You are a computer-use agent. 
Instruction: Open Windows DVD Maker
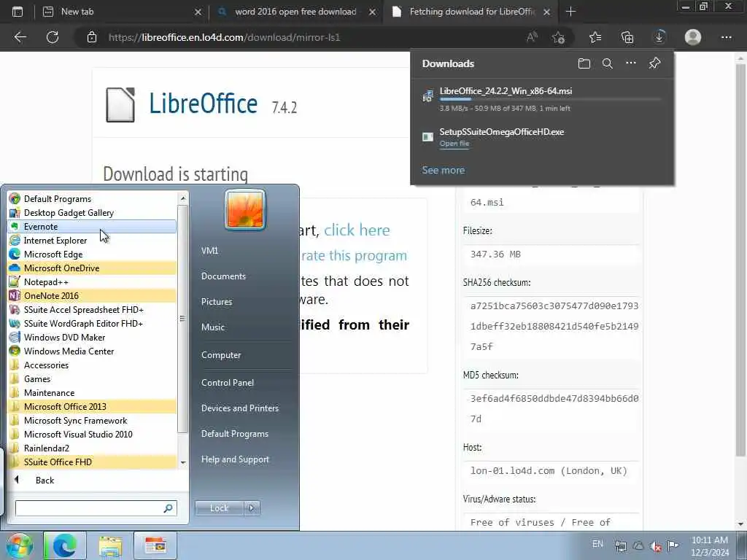pyautogui.click(x=92, y=337)
